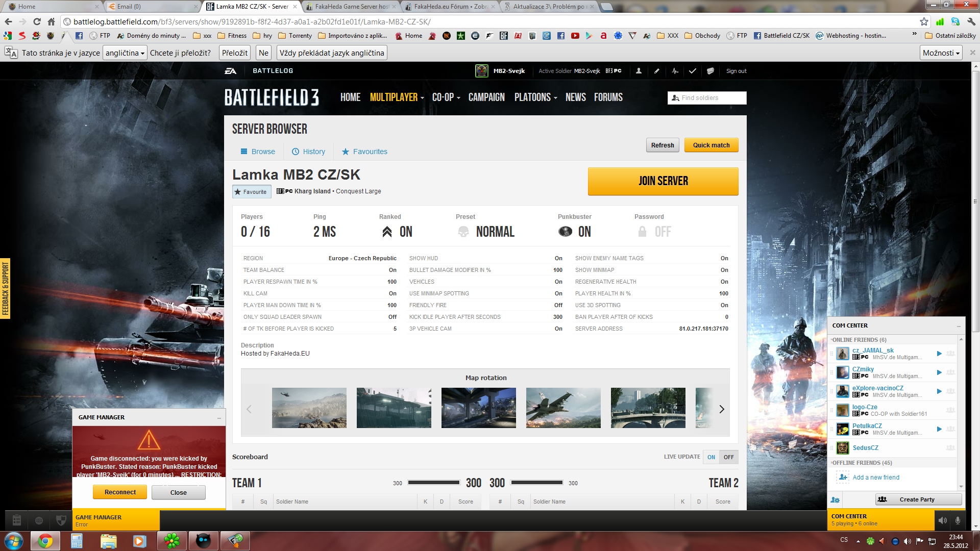This screenshot has height=551, width=980.
Task: Join cz_JAMAL_sk's game via play arrow
Action: 939,354
